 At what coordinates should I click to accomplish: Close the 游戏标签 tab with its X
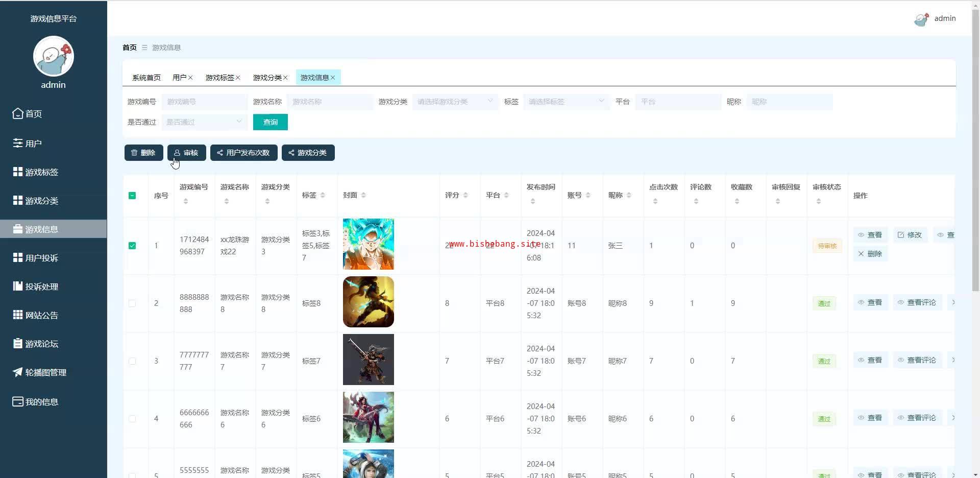(238, 78)
